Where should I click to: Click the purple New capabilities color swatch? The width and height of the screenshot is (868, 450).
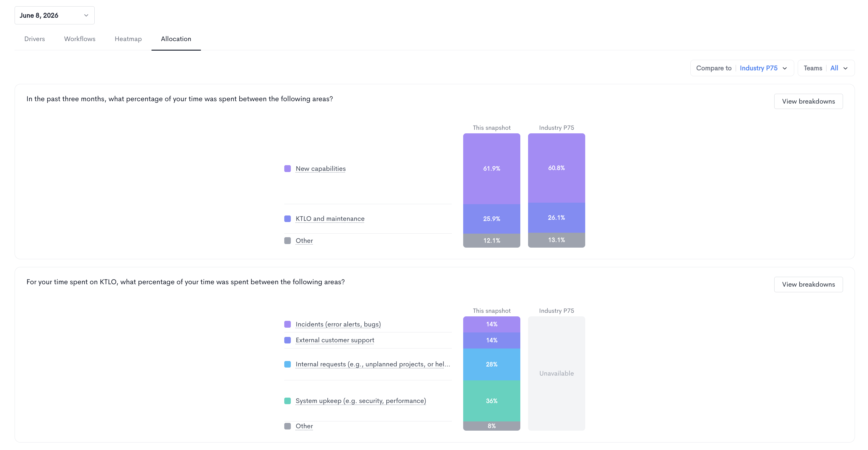(288, 168)
